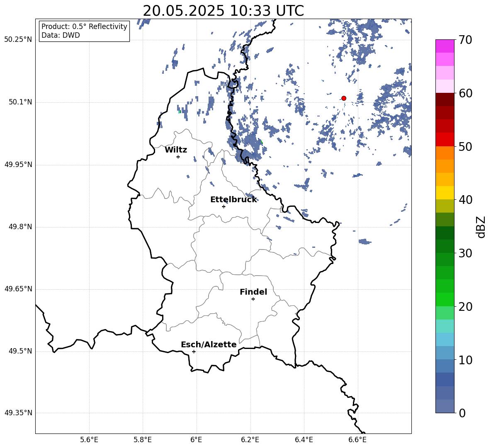Click the 5.6°E longitude label

[x=89, y=440]
